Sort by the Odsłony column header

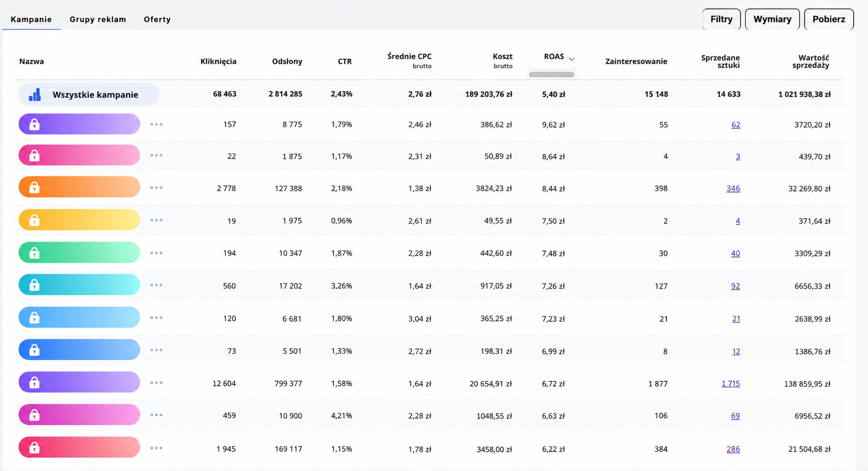pyautogui.click(x=287, y=61)
